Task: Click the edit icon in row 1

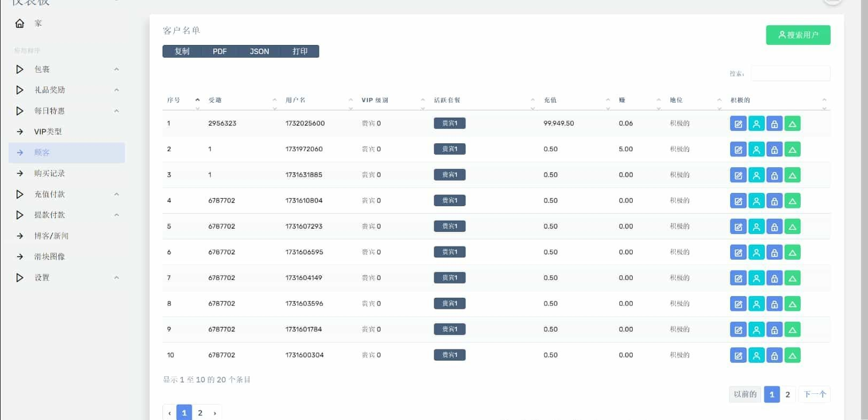Action: [738, 124]
